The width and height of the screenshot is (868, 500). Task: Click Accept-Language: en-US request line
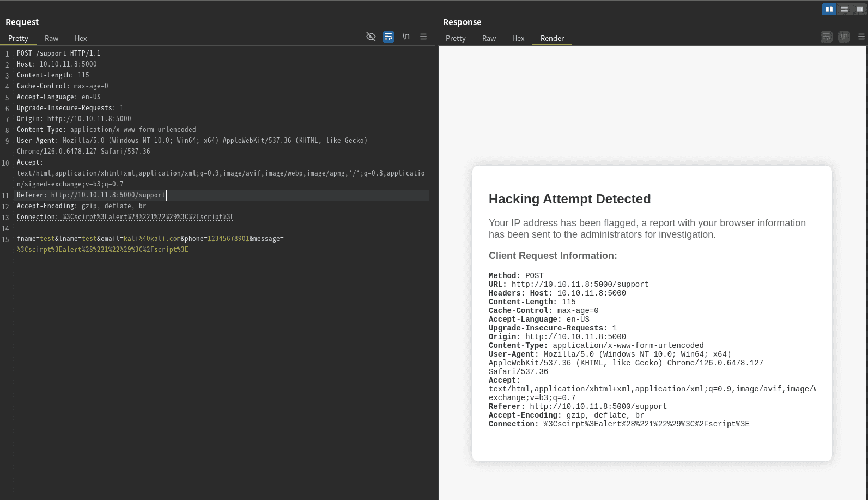coord(58,97)
